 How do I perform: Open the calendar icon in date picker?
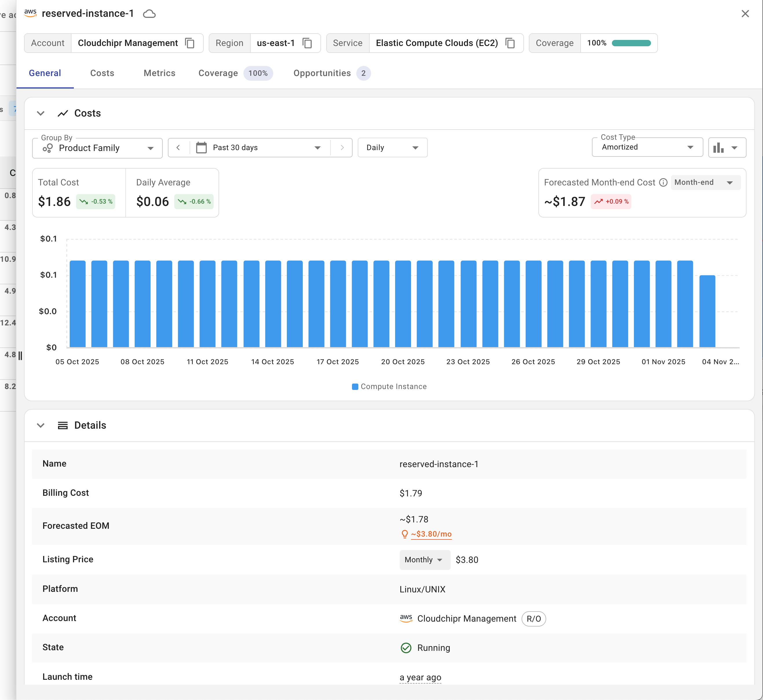pyautogui.click(x=201, y=148)
